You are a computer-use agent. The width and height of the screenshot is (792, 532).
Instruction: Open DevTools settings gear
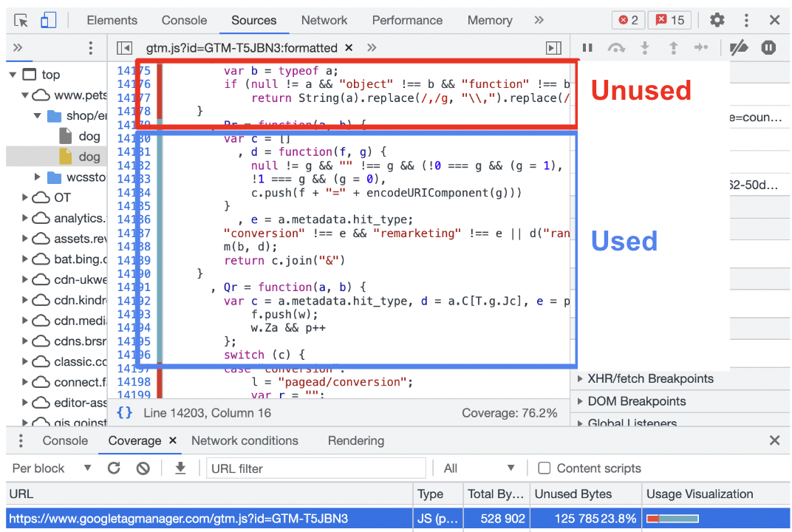click(717, 20)
